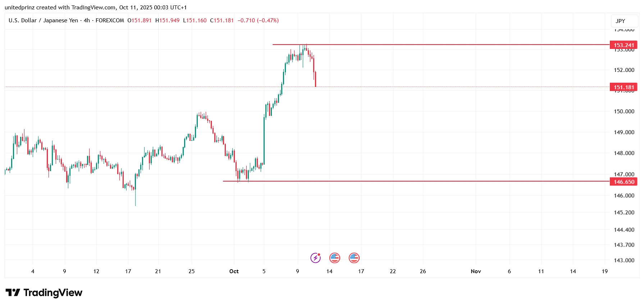Click the Nov label on the time axis
Image resolution: width=644 pixels, height=307 pixels.
[x=476, y=271]
